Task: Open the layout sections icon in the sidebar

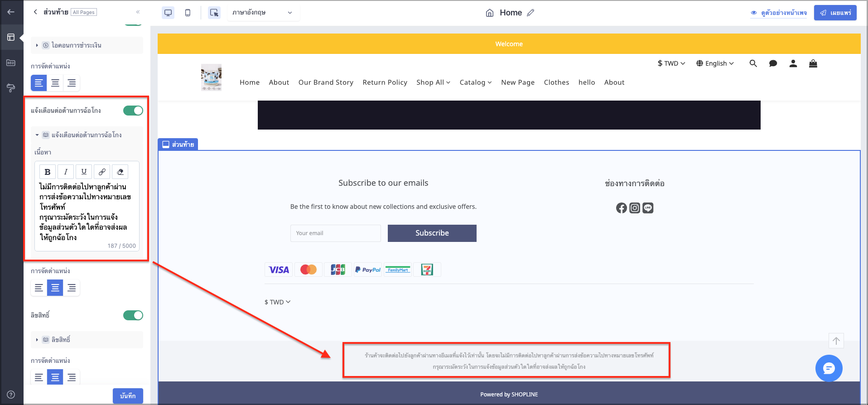Action: [11, 37]
